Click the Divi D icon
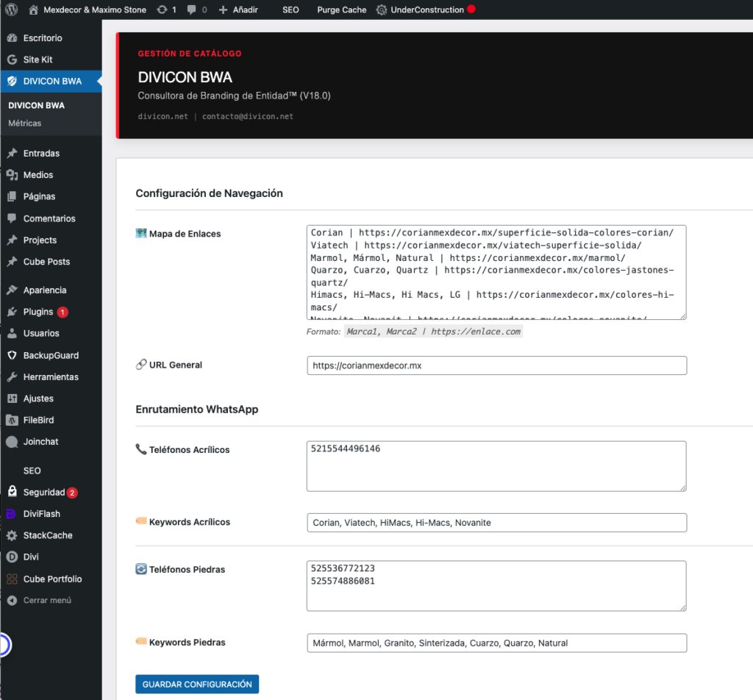Screen dimensions: 753x700 [12, 557]
